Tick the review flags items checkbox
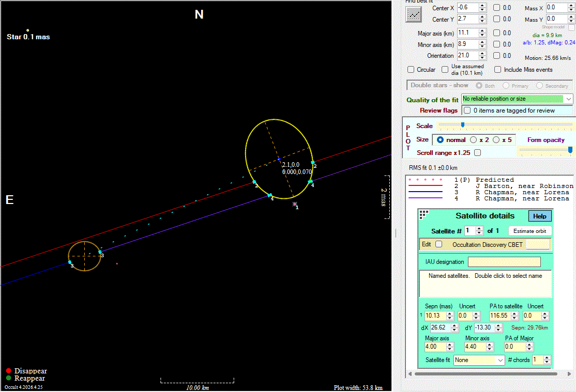This screenshot has width=576, height=392. (467, 110)
